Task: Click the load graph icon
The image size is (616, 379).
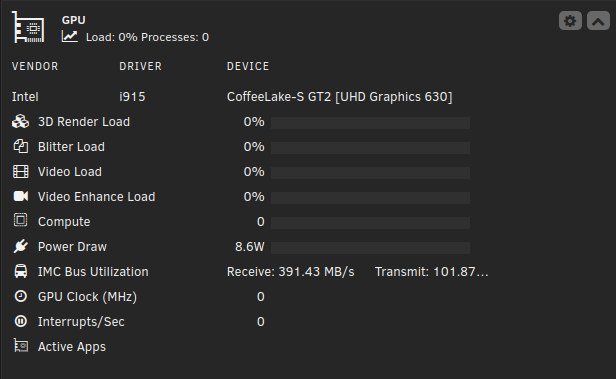Action: [x=70, y=37]
